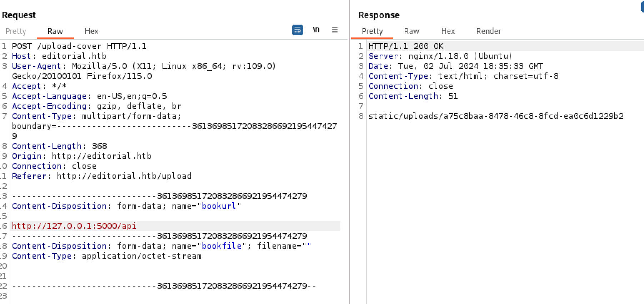Open the Response Hex tab
Screen dimensions: 644x304
(x=448, y=31)
